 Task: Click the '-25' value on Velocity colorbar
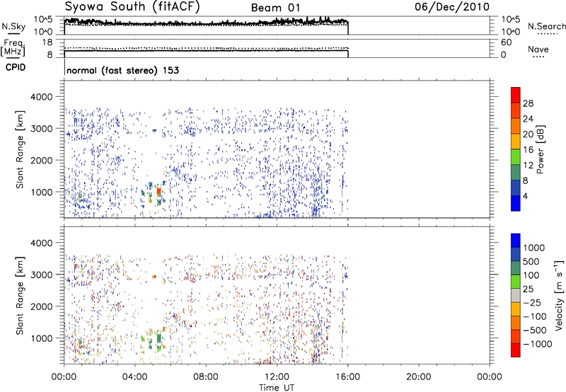click(532, 302)
